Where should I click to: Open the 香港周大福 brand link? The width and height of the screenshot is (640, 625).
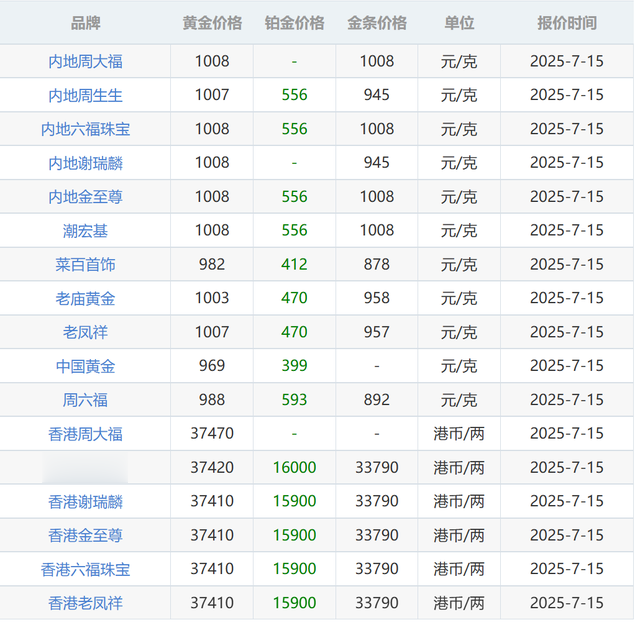86,434
